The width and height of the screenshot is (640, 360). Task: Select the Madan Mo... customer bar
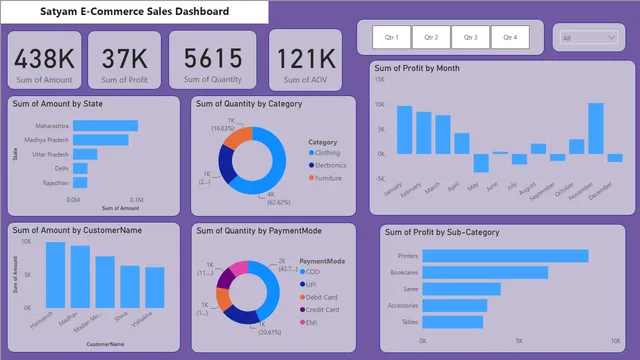[105, 282]
